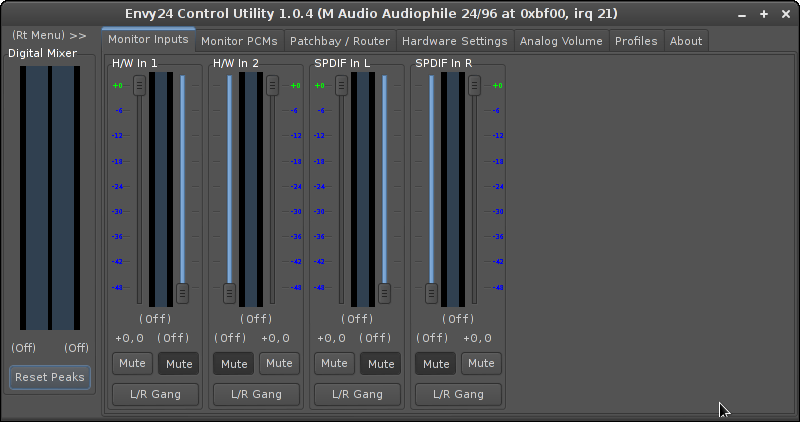Click H/W In 1 left fader handle
The width and height of the screenshot is (800, 422).
point(139,85)
